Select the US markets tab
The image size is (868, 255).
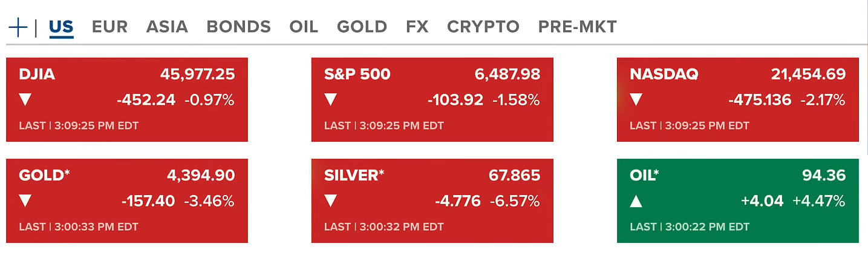(61, 27)
